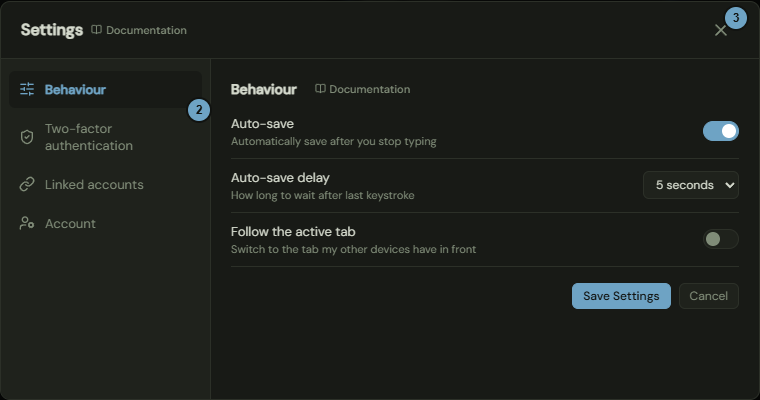Click the 'How long to wait after last keystroke' text
The width and height of the screenshot is (760, 400).
pos(322,195)
